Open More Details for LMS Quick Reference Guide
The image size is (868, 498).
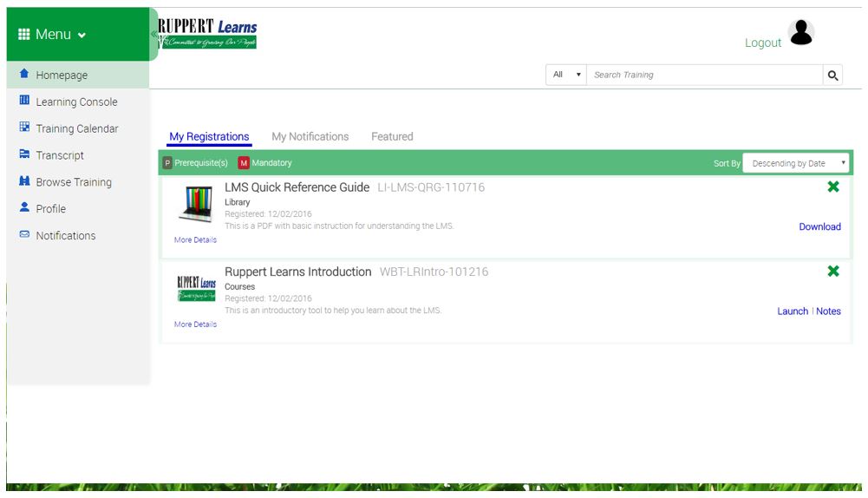coord(195,239)
